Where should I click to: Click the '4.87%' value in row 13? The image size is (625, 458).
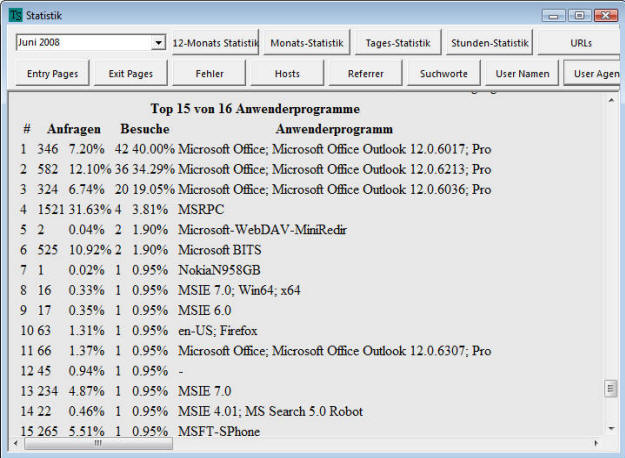tap(86, 391)
